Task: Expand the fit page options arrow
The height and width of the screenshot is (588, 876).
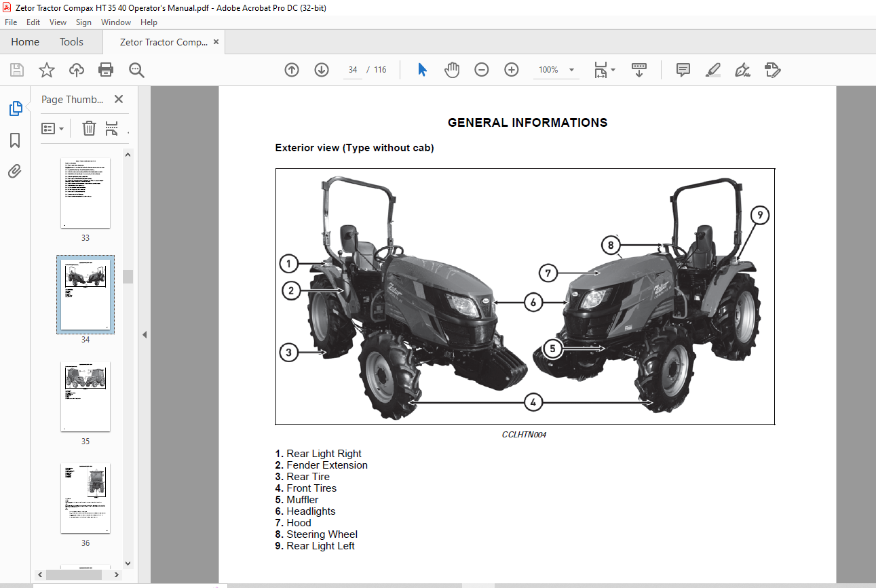Action: click(x=613, y=70)
